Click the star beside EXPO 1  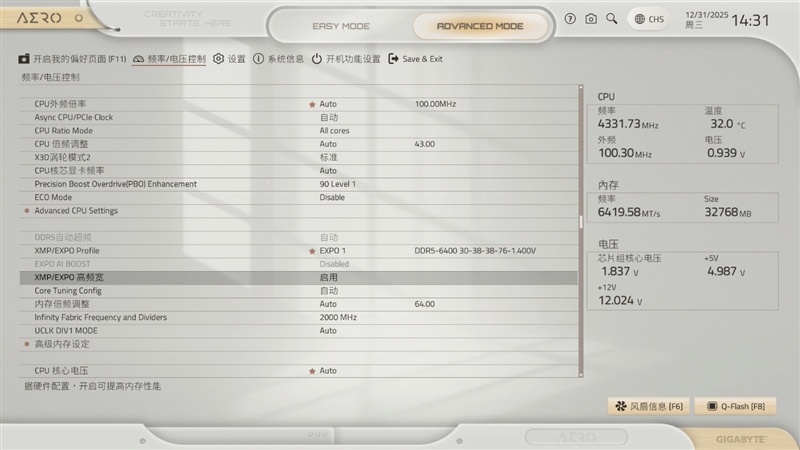(312, 251)
